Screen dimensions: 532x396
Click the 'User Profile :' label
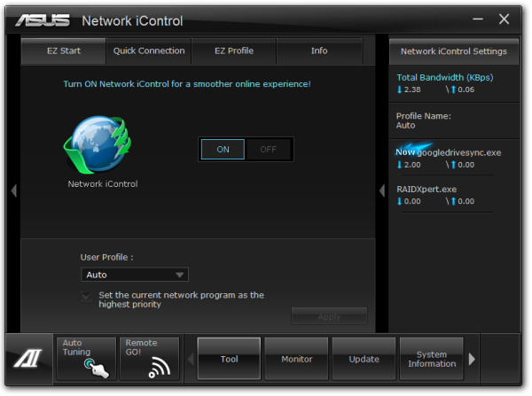[107, 257]
